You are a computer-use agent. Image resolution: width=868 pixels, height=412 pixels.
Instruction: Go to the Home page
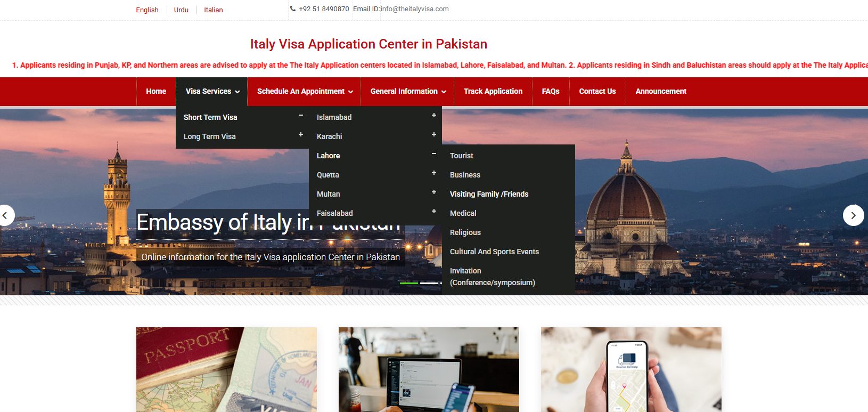pyautogui.click(x=156, y=92)
